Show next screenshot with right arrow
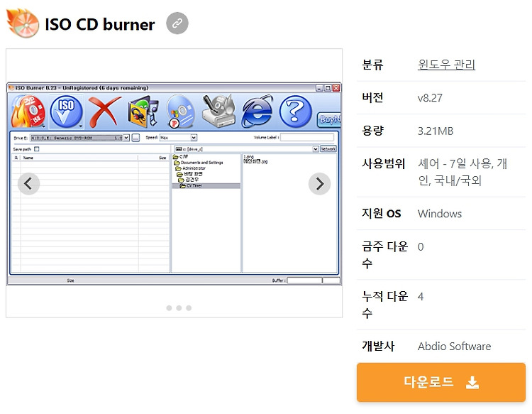 [320, 184]
